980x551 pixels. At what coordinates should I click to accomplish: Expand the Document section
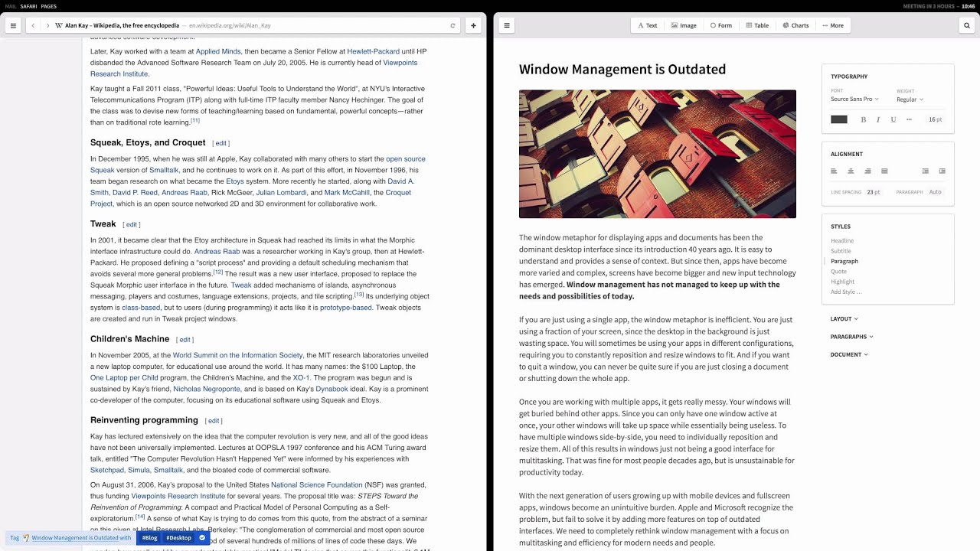[x=849, y=354]
